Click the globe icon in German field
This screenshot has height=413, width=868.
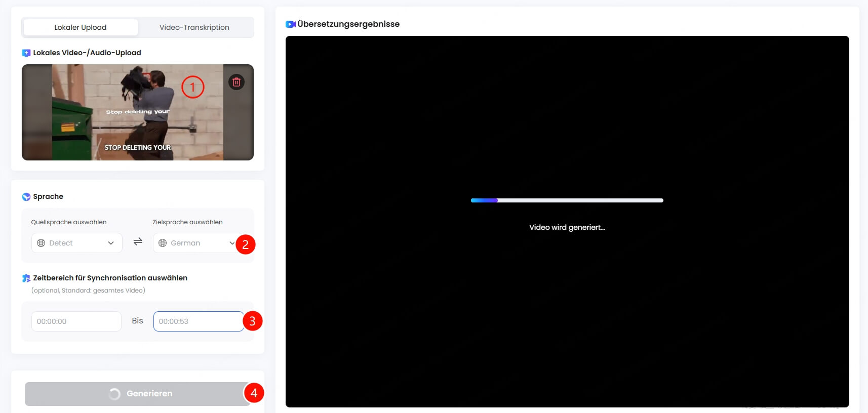(x=163, y=243)
